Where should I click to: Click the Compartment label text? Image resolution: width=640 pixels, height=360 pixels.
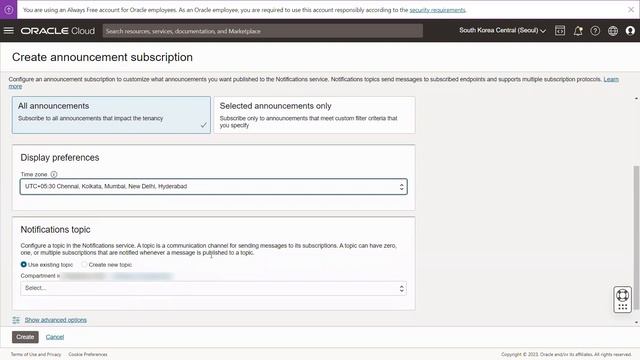point(38,276)
